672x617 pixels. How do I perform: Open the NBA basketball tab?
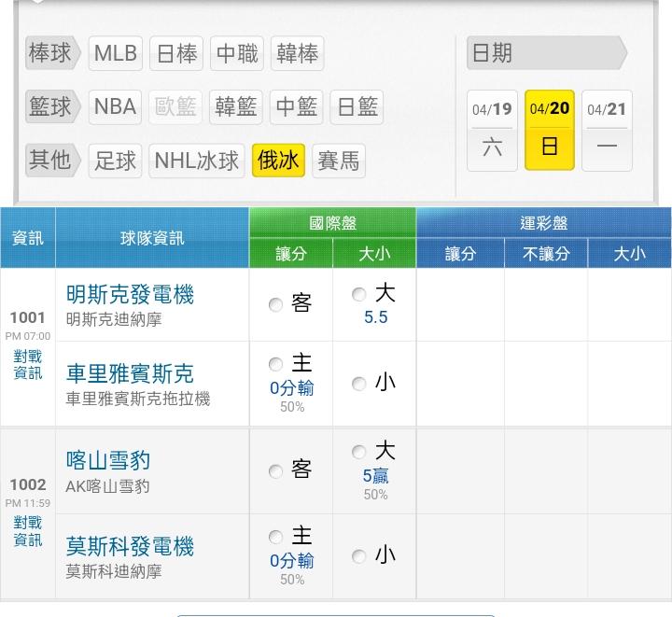click(x=116, y=106)
